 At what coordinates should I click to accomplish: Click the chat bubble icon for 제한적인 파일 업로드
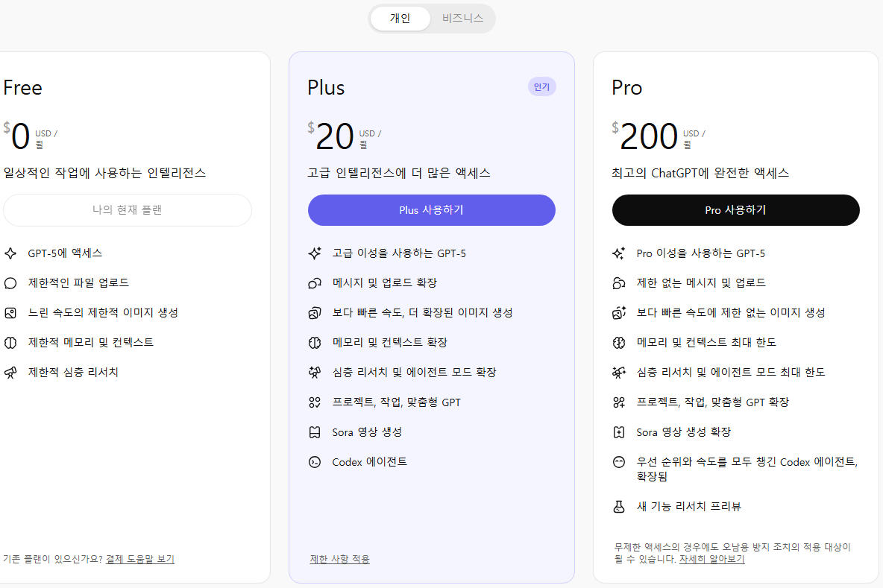coord(10,283)
